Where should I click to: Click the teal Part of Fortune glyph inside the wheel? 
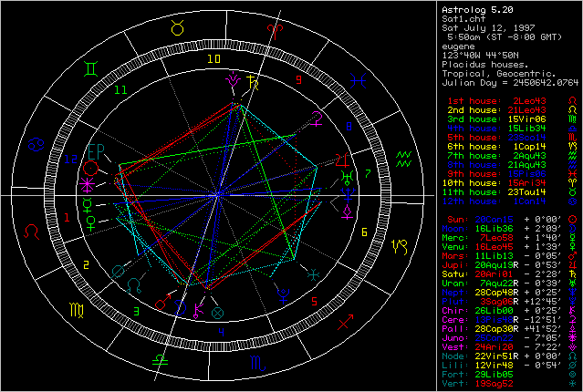217,313
